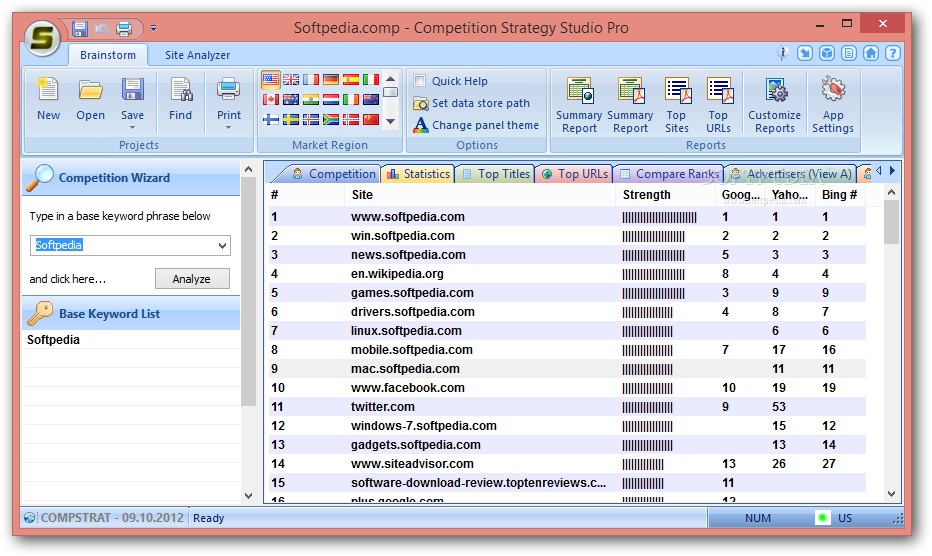Select the South Africa flag
The width and height of the screenshot is (932, 556).
tap(331, 120)
